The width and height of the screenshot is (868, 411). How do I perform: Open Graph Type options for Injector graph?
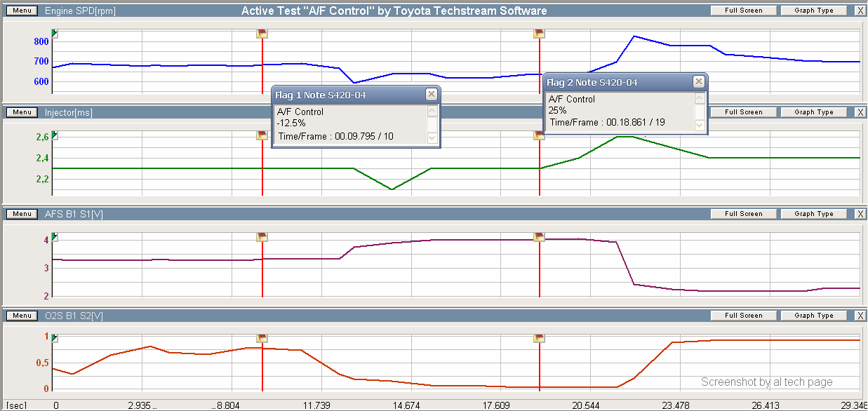[x=813, y=112]
